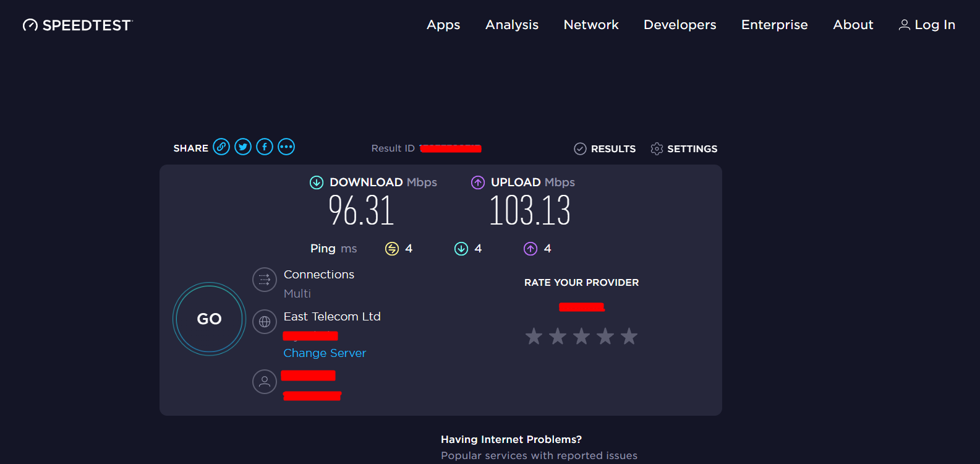Open more share options ellipsis icon
Image resolution: width=980 pixels, height=464 pixels.
286,147
